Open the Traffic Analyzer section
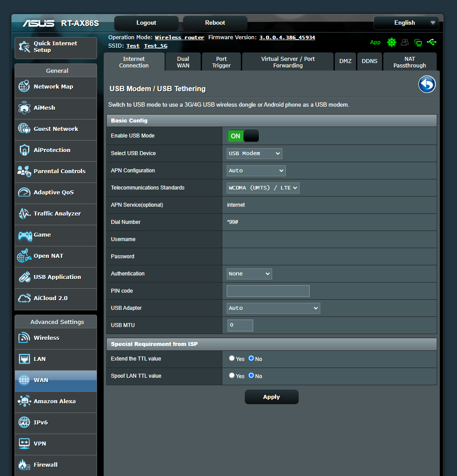 (52, 214)
